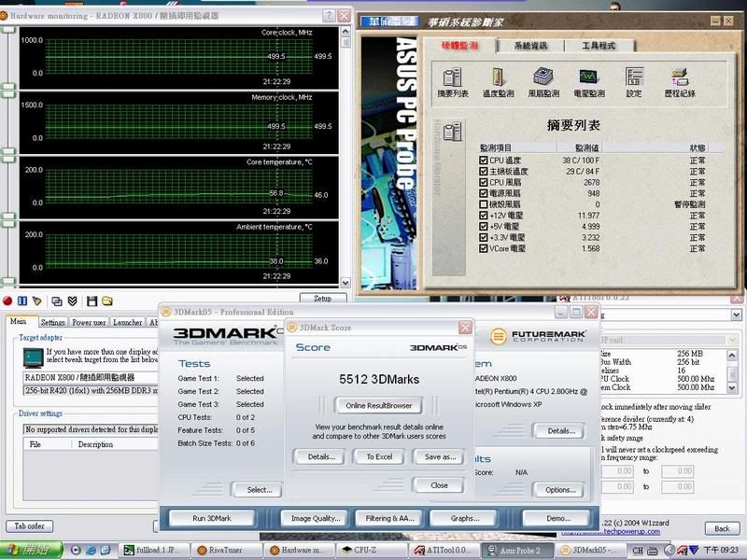
Task: Switch to 工具程式 tab in PC Probe
Action: pyautogui.click(x=599, y=46)
